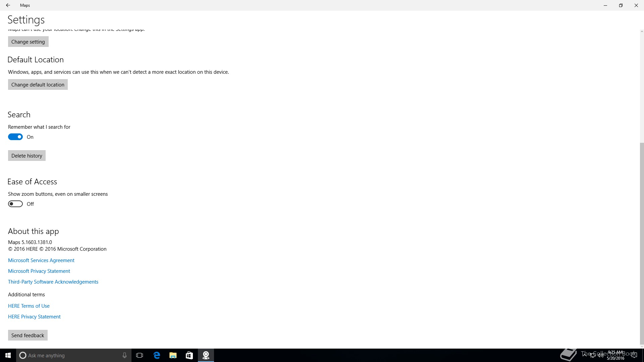Click the vertical scrollbar thumb
Viewport: 644px width, 362px height.
(x=642, y=243)
